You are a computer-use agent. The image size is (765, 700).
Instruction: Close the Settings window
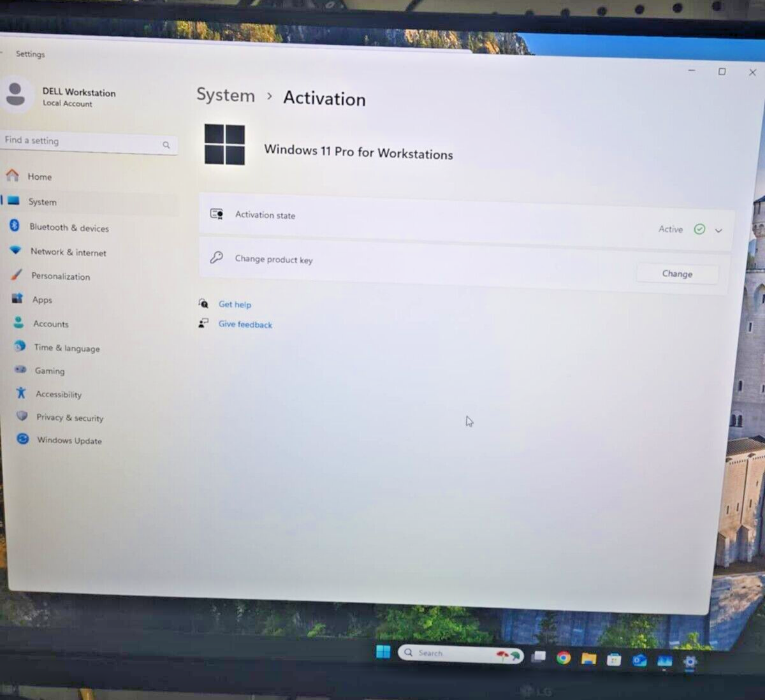point(752,73)
